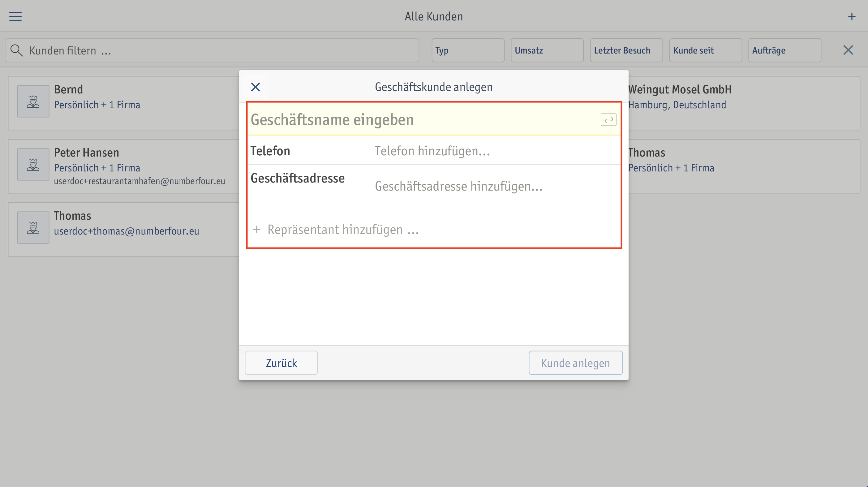Select avatar icon of Thomas with email
This screenshot has height=487, width=868.
tap(33, 227)
